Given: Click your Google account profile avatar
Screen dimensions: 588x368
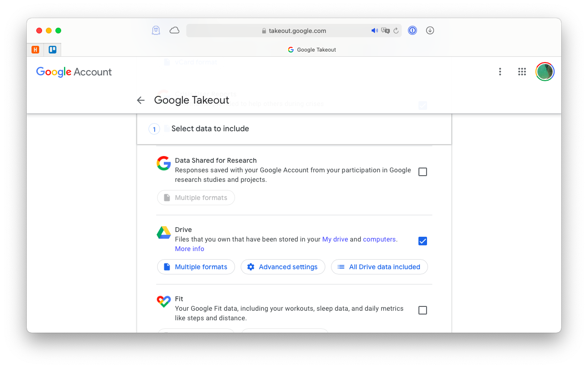Looking at the screenshot, I should tap(545, 72).
